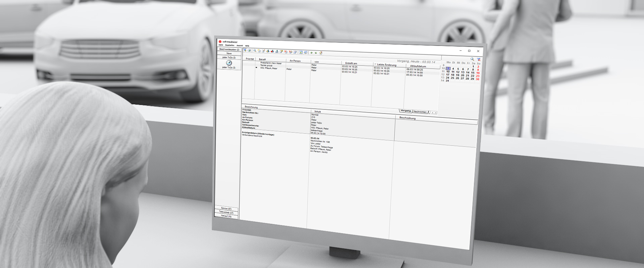
Task: Click the new blank document toolbar icon
Action: click(x=259, y=51)
